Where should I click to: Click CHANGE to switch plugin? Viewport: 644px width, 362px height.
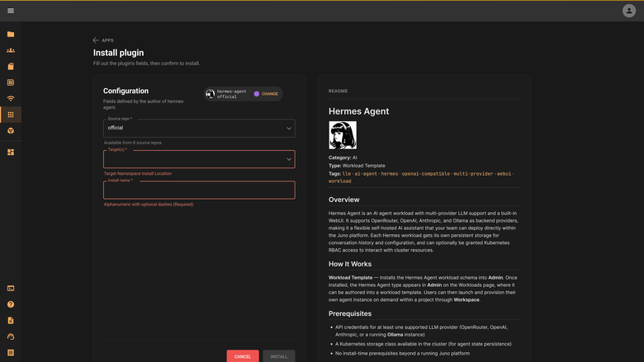[x=270, y=94]
